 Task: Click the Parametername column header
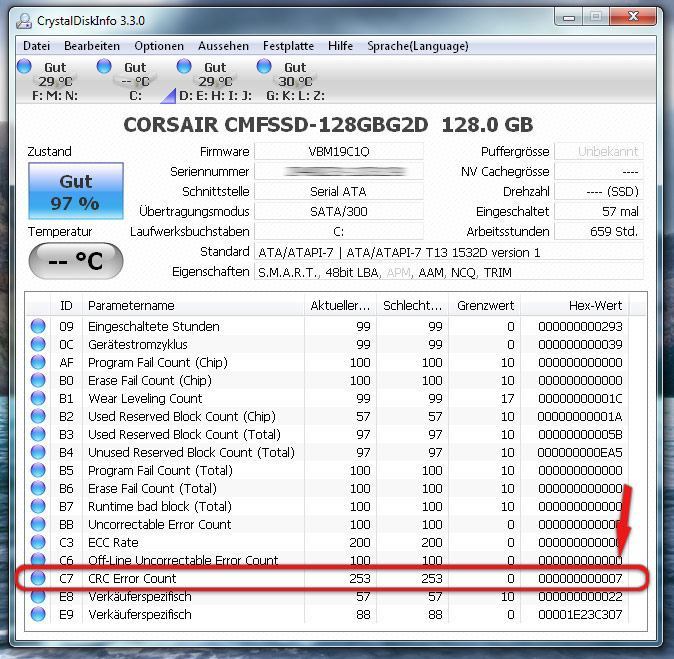coord(193,306)
